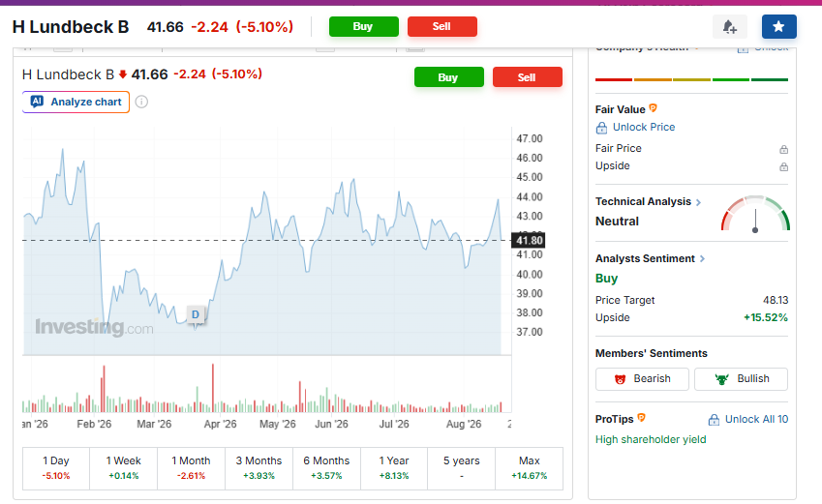Viewport: 822px width, 504px height.
Task: Click the lock icon next to Unlock Price
Action: click(x=601, y=128)
